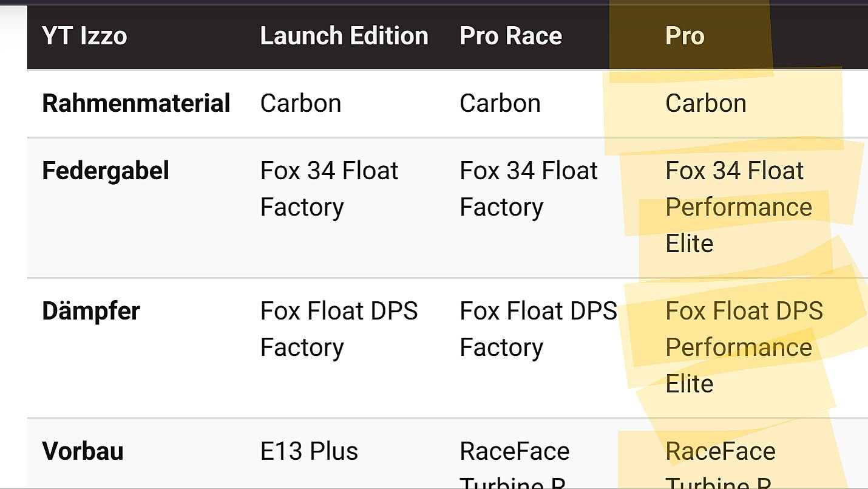The image size is (868, 489).
Task: Select the 'E13 Plus' Vorbau cell
Action: pyautogui.click(x=309, y=451)
